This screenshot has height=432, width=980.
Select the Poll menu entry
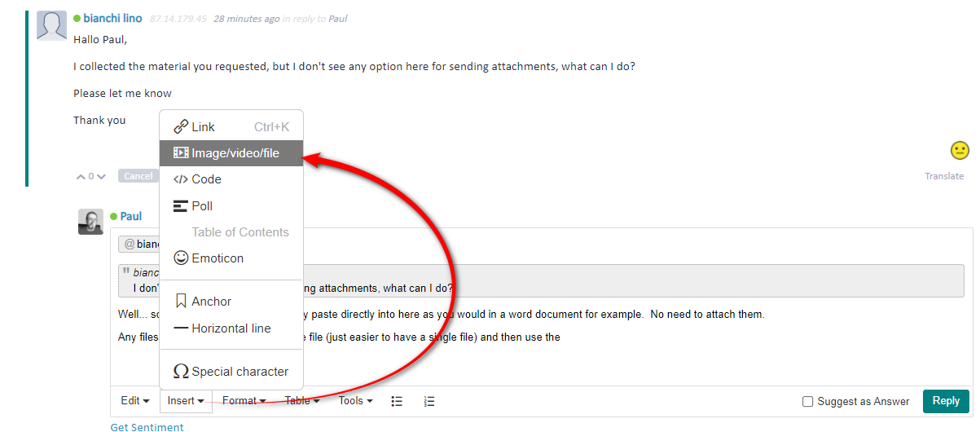point(202,205)
